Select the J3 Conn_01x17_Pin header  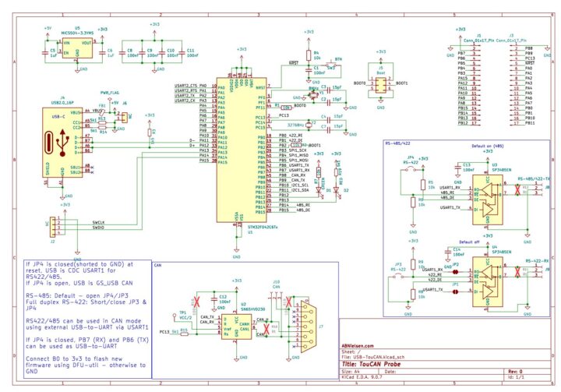(517, 83)
